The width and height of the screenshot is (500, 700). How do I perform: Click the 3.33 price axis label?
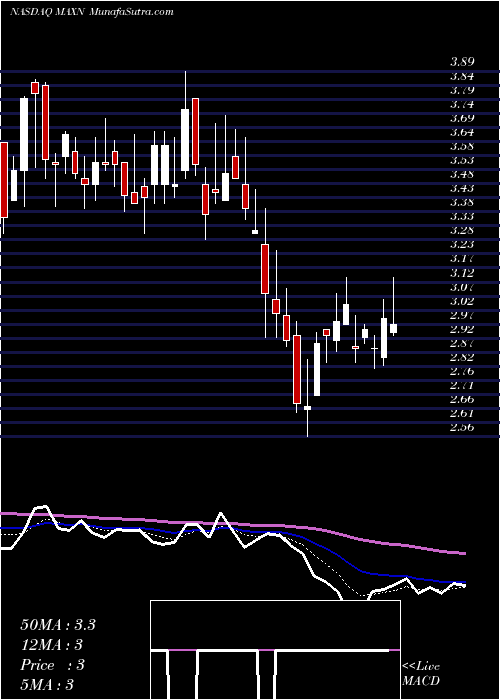[x=462, y=217]
